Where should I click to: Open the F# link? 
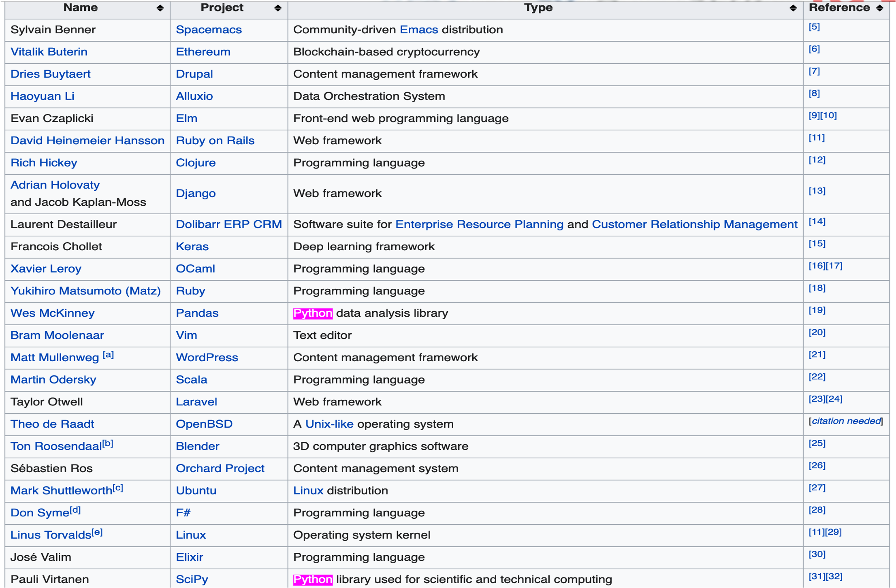(x=183, y=513)
